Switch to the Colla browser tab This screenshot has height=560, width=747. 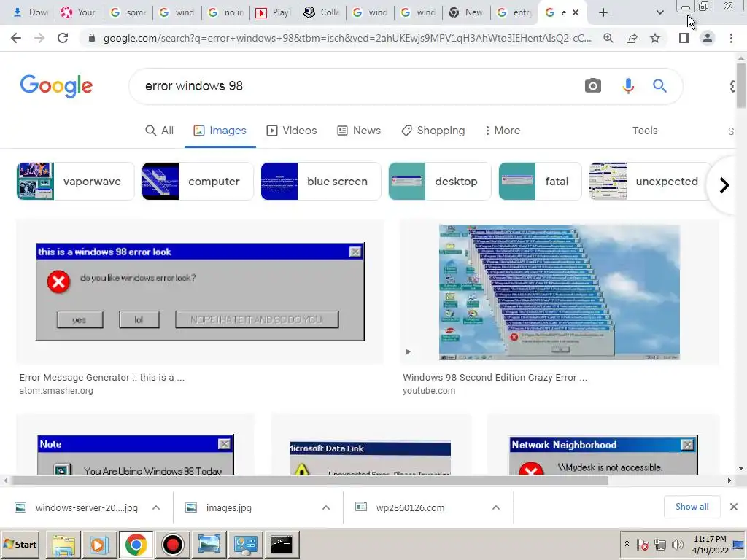[322, 12]
